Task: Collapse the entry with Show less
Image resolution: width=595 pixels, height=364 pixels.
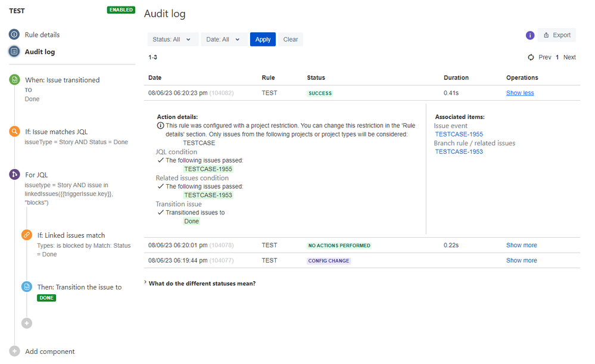Action: tap(520, 93)
